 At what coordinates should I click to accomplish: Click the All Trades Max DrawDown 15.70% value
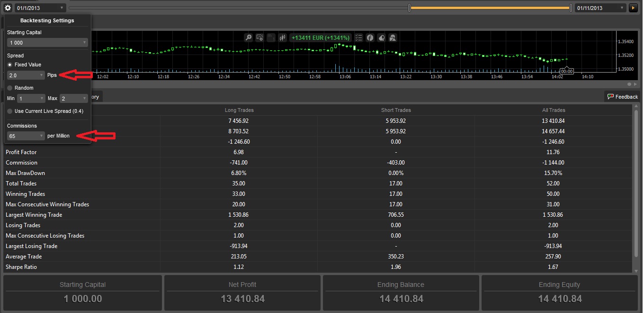click(x=553, y=173)
